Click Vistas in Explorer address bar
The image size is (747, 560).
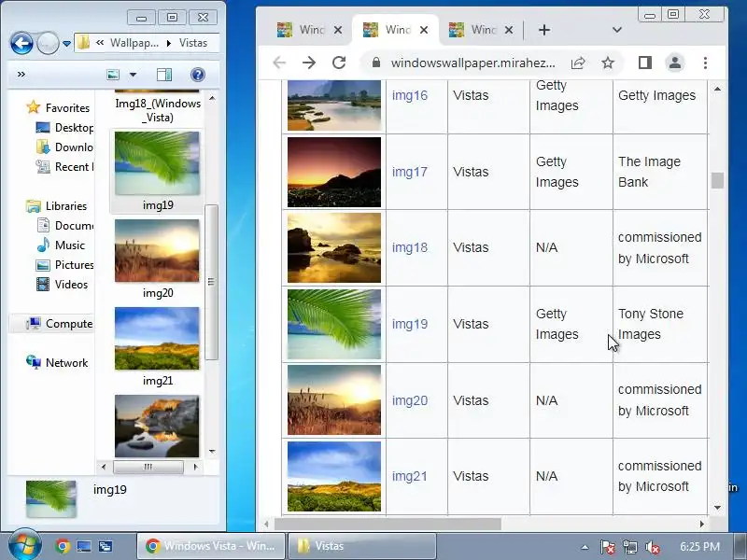[x=193, y=43]
